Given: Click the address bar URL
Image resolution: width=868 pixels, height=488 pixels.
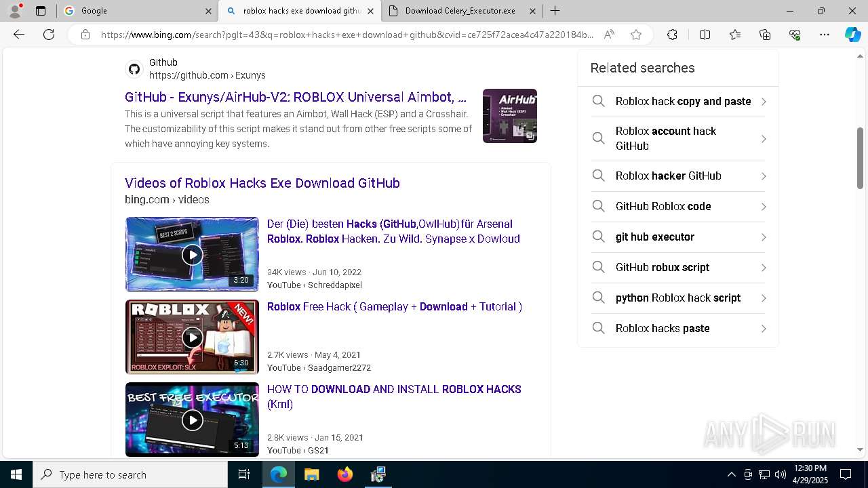Looking at the screenshot, I should click(x=347, y=35).
